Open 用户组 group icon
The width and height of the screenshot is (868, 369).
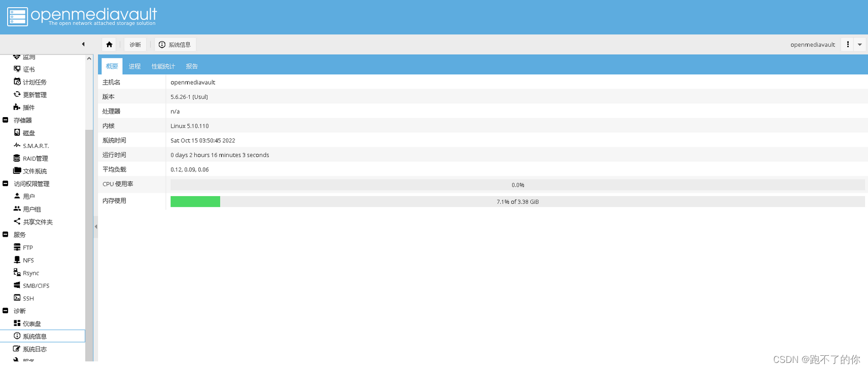(17, 209)
